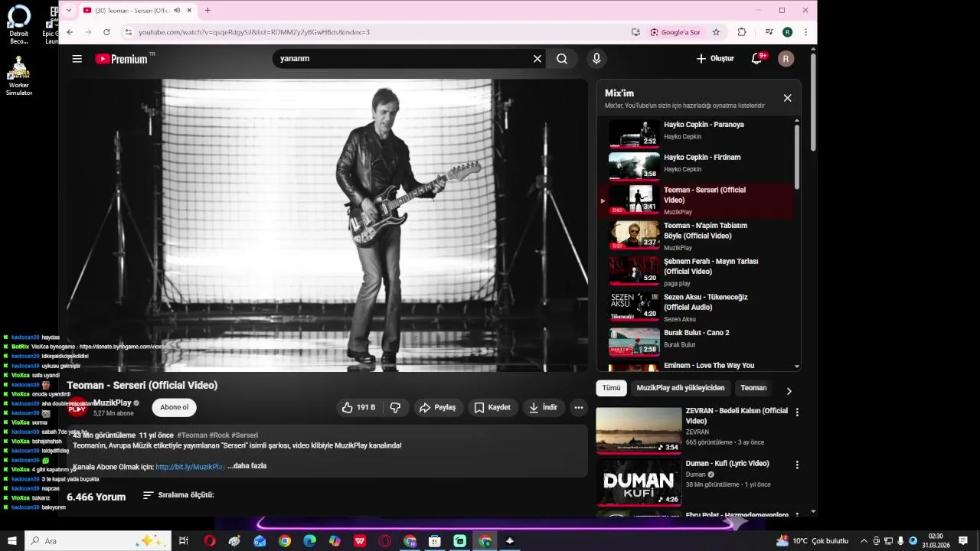Show next filter chips with arrow
Image resolution: width=980 pixels, height=551 pixels.
coord(789,391)
